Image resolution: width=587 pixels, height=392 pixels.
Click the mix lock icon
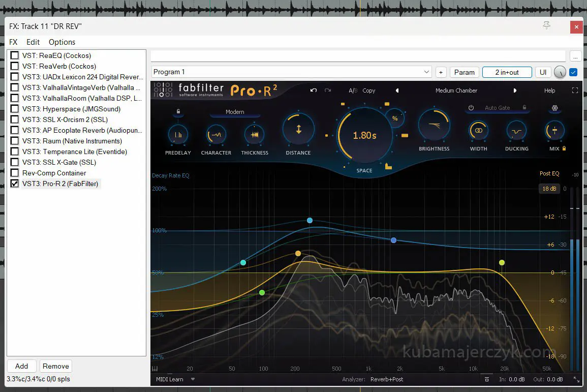pyautogui.click(x=564, y=148)
